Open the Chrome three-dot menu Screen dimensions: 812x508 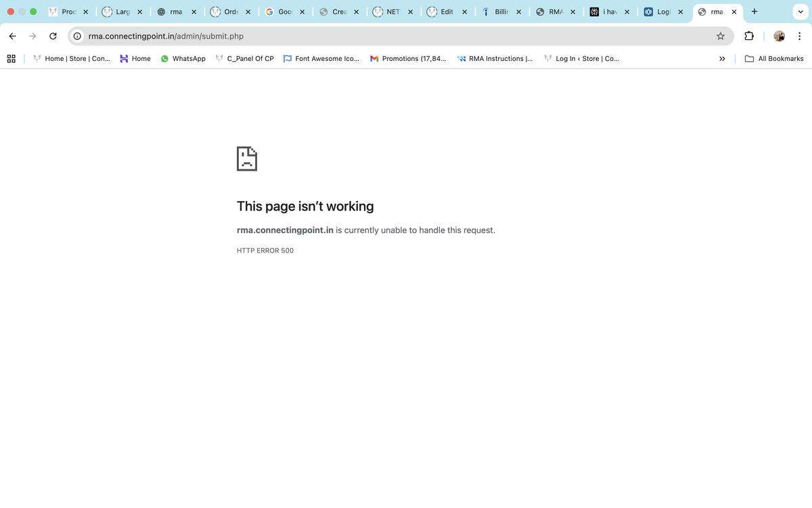coord(799,36)
